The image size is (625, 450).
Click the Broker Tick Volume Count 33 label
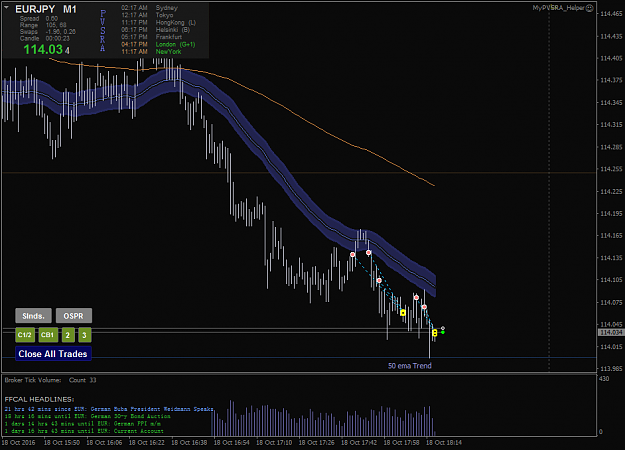point(51,380)
